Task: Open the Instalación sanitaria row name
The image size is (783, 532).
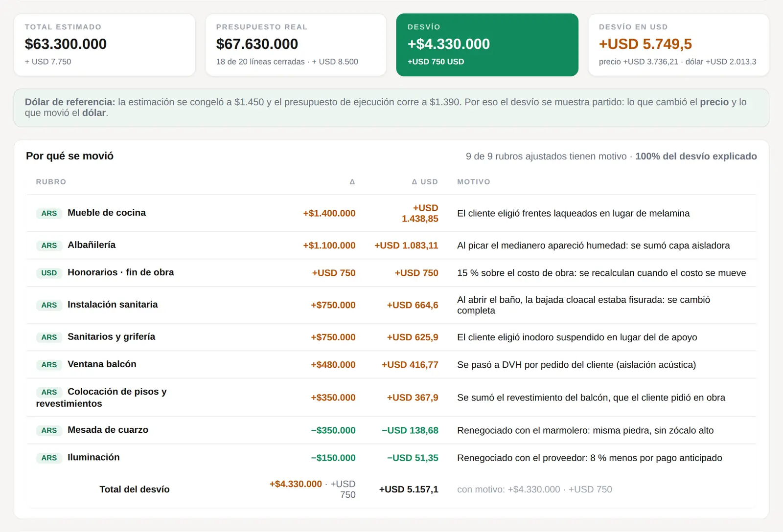Action: 113,305
